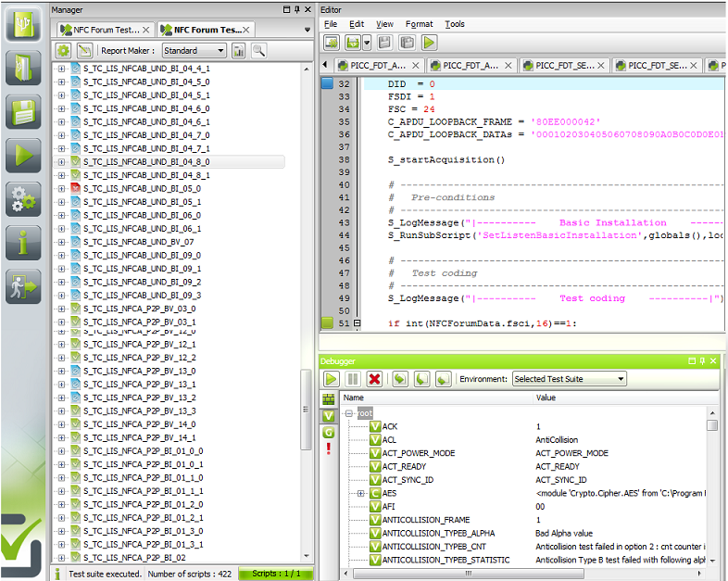Collapse the root node in Debugger tree
This screenshot has height=581, width=728.
pyautogui.click(x=349, y=413)
